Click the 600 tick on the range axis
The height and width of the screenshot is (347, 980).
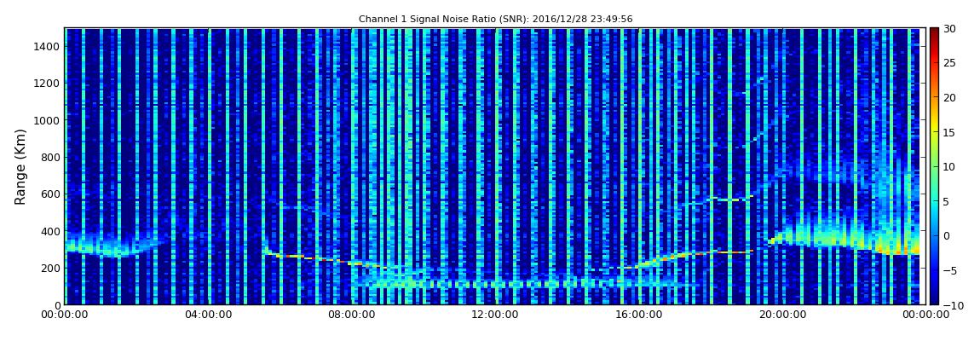pos(50,194)
